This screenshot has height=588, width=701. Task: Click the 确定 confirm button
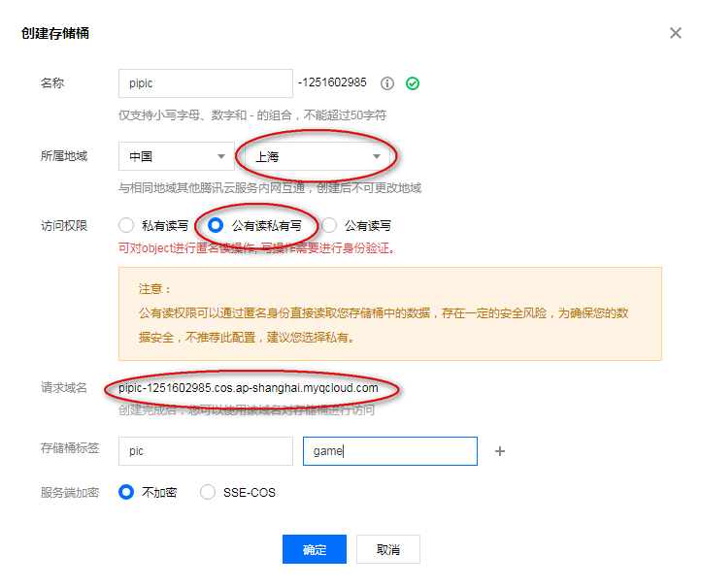pyautogui.click(x=315, y=549)
